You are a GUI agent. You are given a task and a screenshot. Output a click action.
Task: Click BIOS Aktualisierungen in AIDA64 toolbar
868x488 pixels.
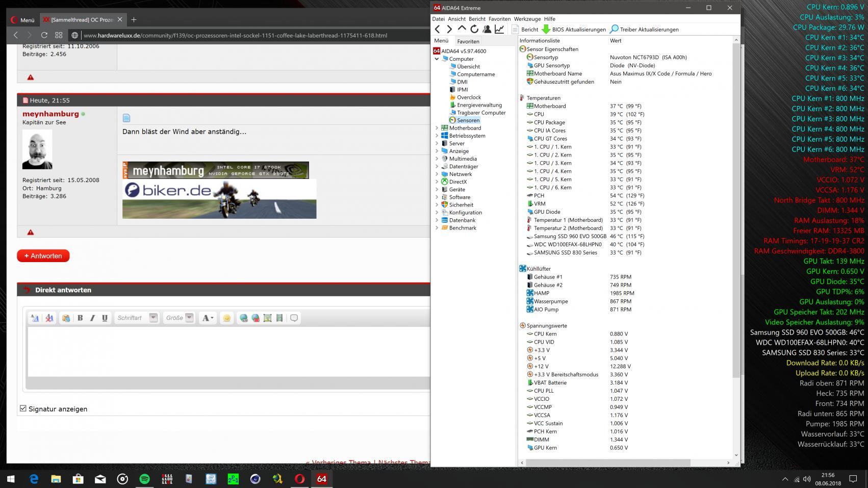click(574, 30)
